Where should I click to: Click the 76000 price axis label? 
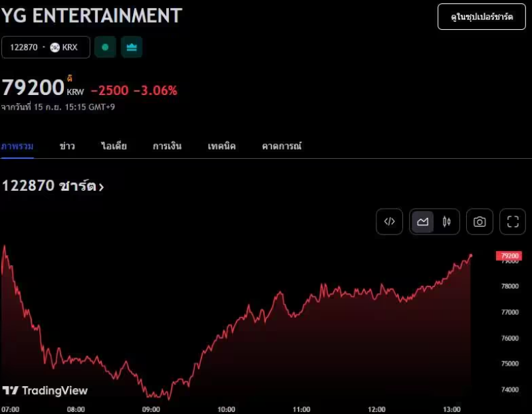click(510, 338)
